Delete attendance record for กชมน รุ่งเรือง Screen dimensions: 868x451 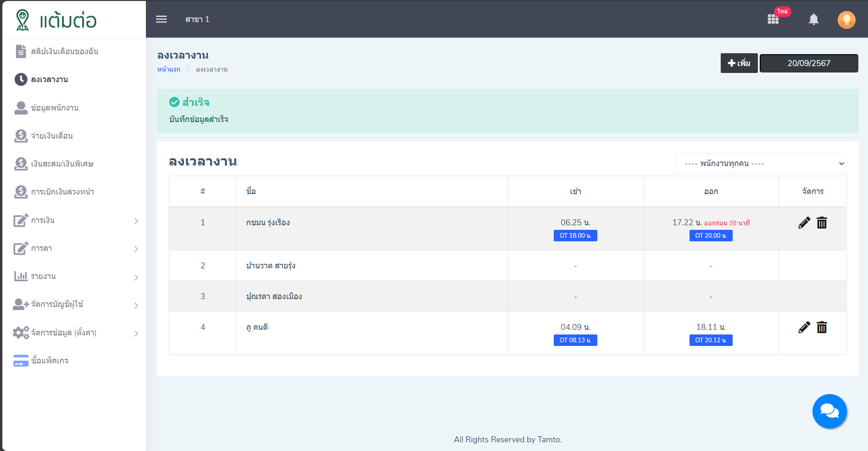pyautogui.click(x=822, y=223)
